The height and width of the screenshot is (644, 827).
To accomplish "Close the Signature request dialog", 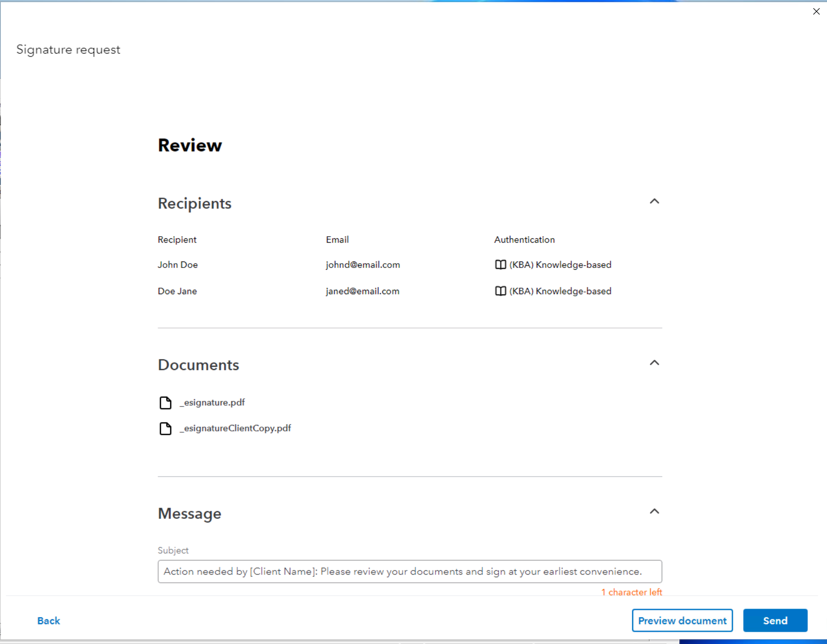I will point(815,11).
